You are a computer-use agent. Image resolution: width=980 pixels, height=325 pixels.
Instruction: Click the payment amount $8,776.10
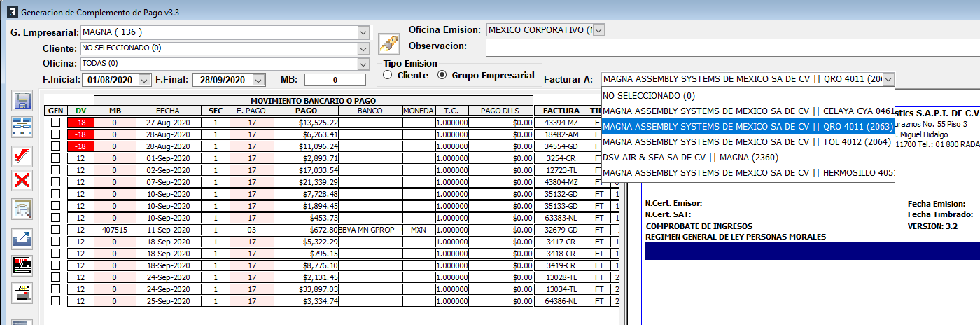point(306,265)
